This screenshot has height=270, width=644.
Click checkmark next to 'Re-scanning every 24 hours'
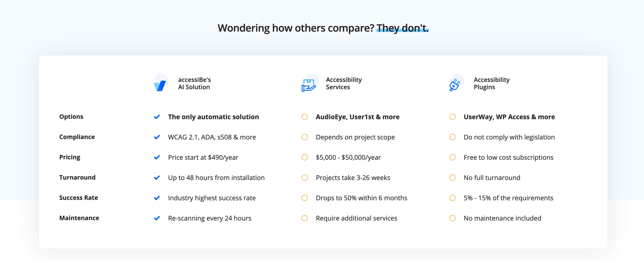tap(157, 218)
